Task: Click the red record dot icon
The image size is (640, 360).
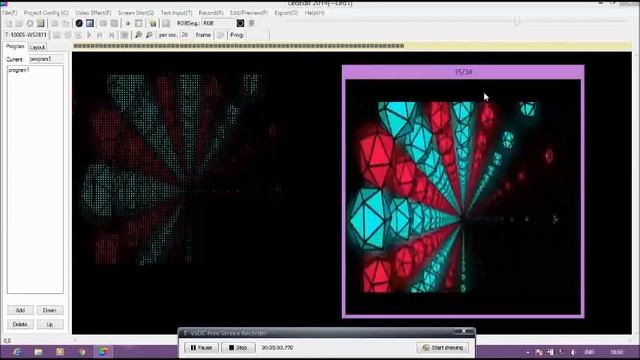Action: click(x=128, y=24)
